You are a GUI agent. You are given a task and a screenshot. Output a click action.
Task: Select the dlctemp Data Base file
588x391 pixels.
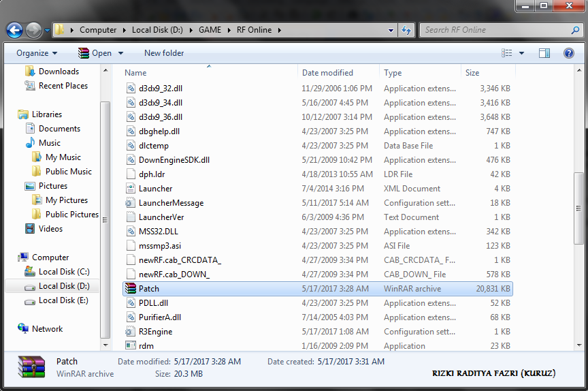153,146
